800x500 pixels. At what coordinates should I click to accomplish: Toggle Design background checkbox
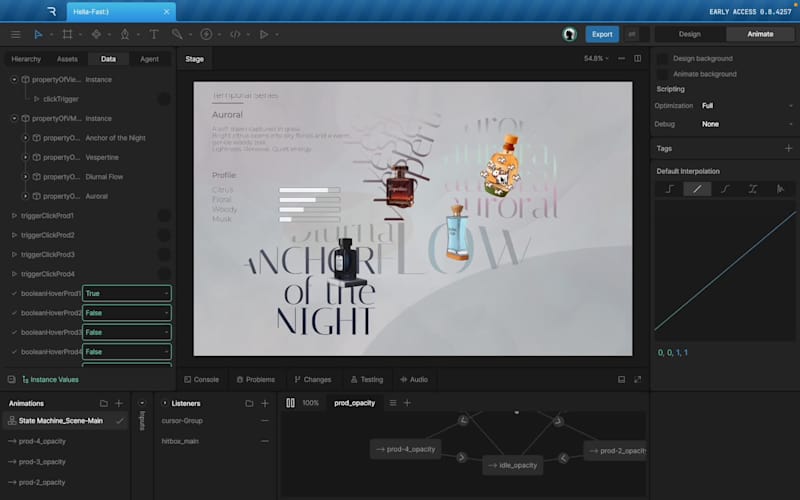(x=662, y=59)
